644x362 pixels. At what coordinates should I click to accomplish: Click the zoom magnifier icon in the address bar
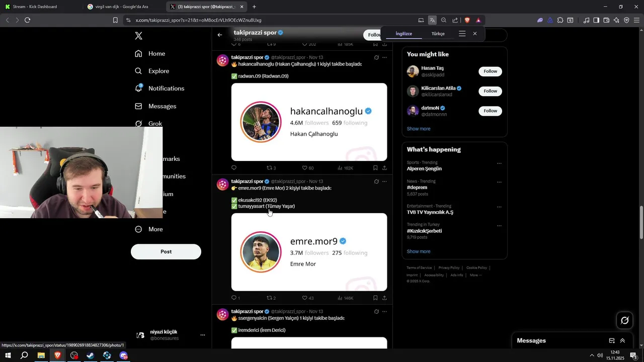[x=444, y=20]
